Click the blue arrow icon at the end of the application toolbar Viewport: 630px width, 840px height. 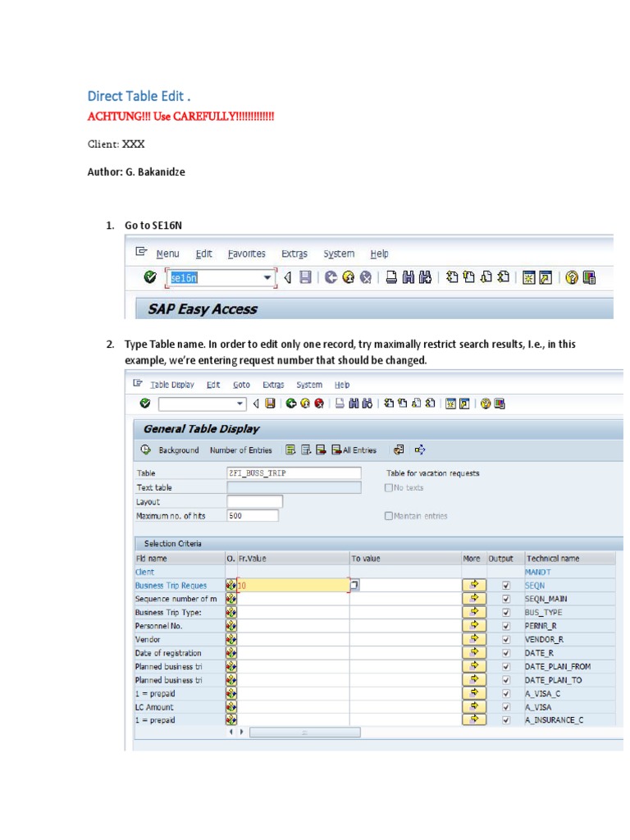coord(420,450)
